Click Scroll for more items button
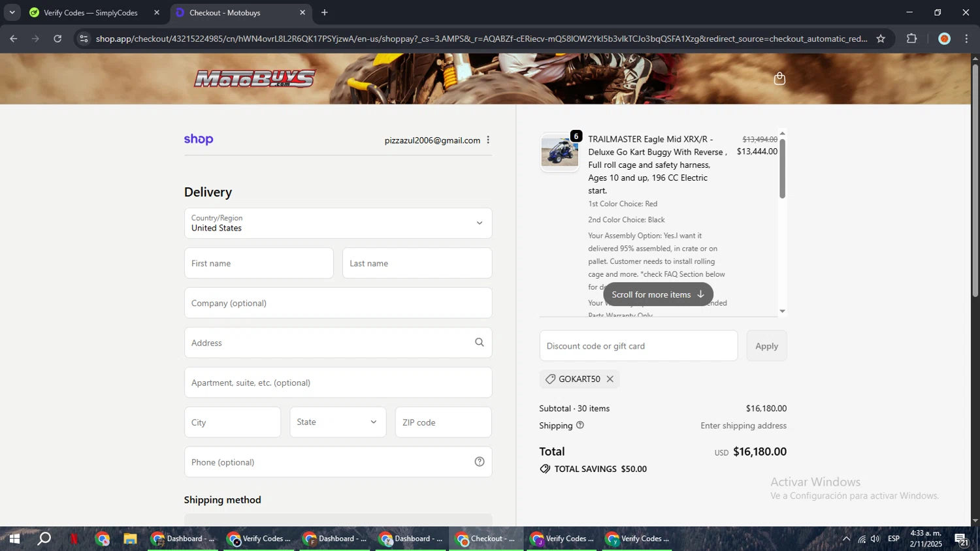 [x=658, y=294]
